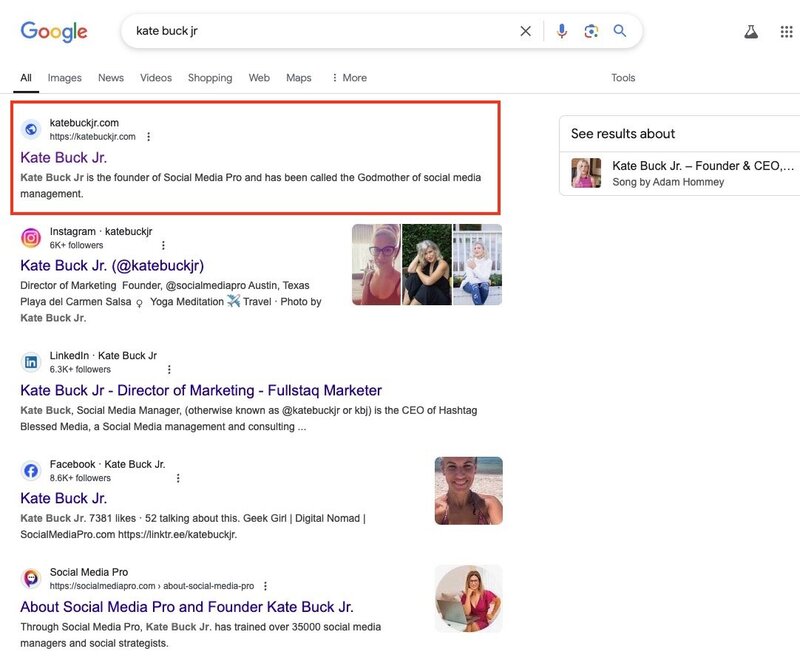Expand the More search filters menu
This screenshot has width=800, height=660.
point(349,78)
